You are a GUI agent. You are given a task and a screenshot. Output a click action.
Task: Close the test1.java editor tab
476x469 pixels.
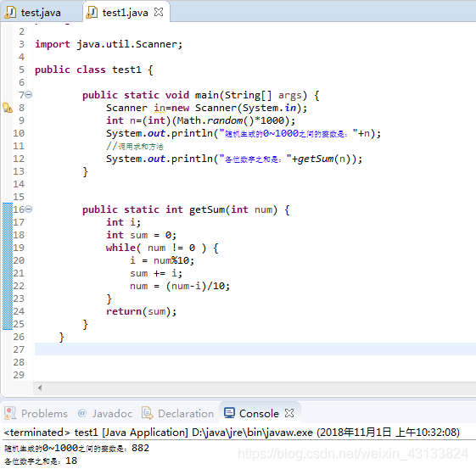click(159, 12)
